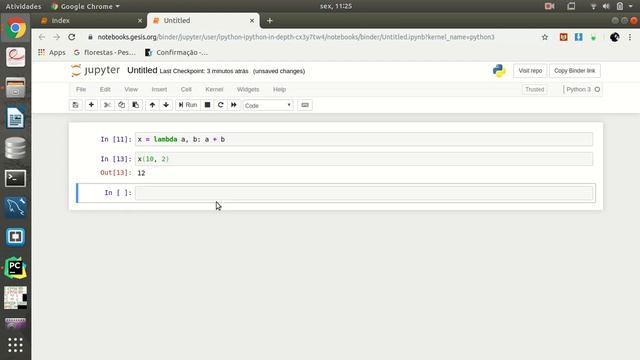Click the In [11] prompt label
The width and height of the screenshot is (640, 360).
coord(116,139)
